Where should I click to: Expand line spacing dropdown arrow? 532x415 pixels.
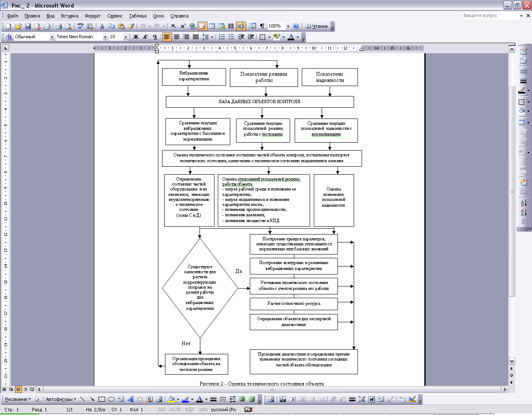click(x=212, y=37)
